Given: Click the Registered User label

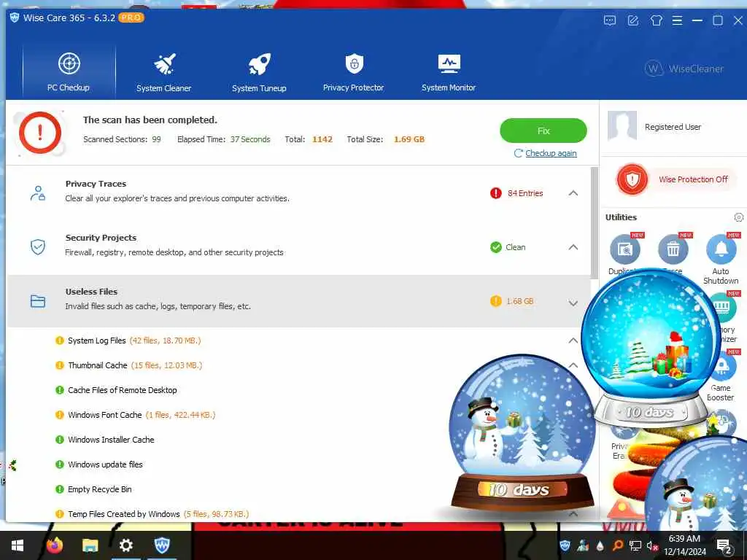Looking at the screenshot, I should tap(673, 127).
